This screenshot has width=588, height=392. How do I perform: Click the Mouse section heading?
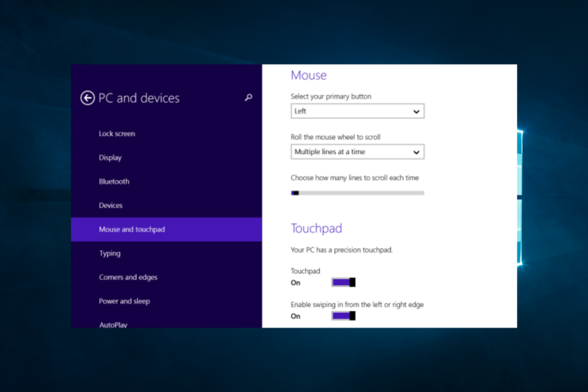tap(309, 75)
